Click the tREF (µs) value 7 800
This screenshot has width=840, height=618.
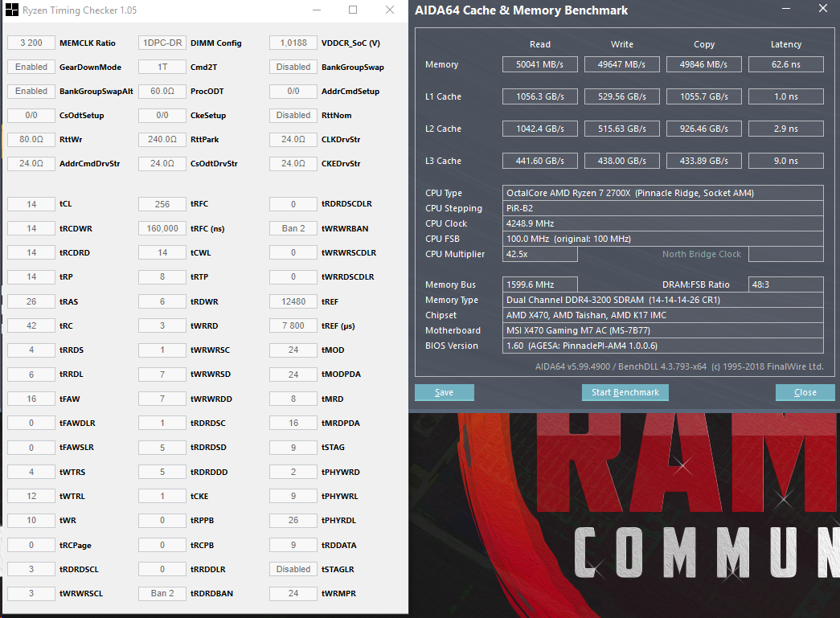(293, 325)
